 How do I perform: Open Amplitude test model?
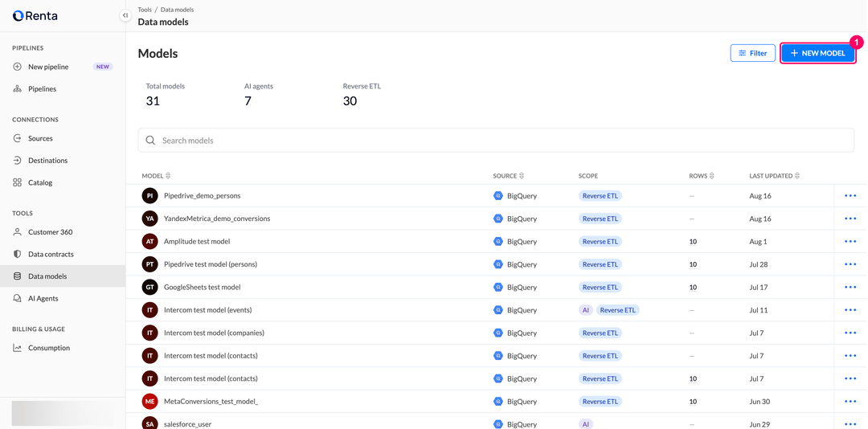pos(197,241)
